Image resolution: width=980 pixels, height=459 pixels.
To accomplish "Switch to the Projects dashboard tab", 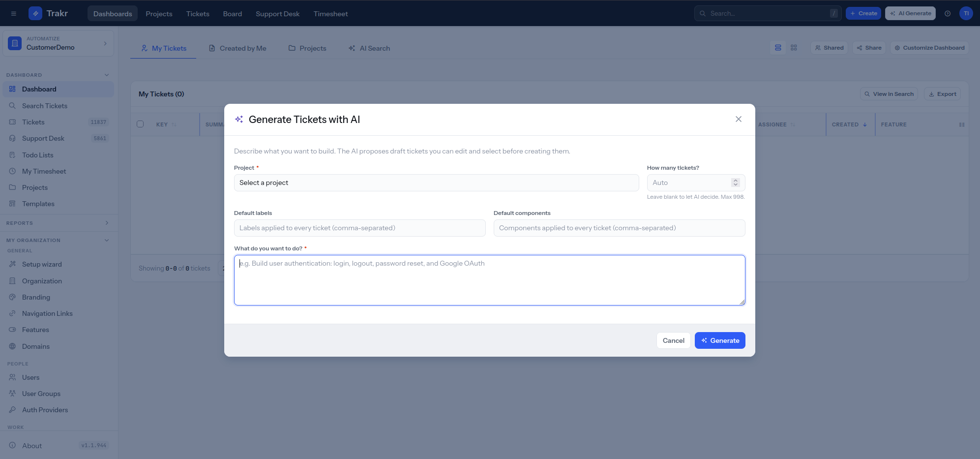I will click(x=307, y=48).
